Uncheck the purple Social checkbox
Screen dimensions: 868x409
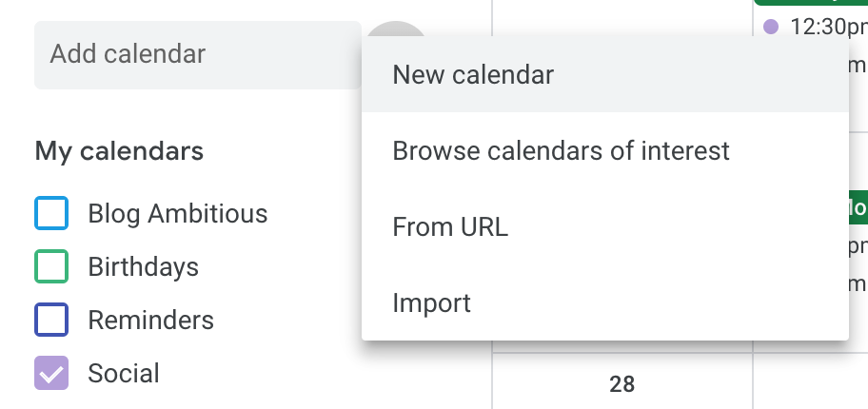pos(51,373)
